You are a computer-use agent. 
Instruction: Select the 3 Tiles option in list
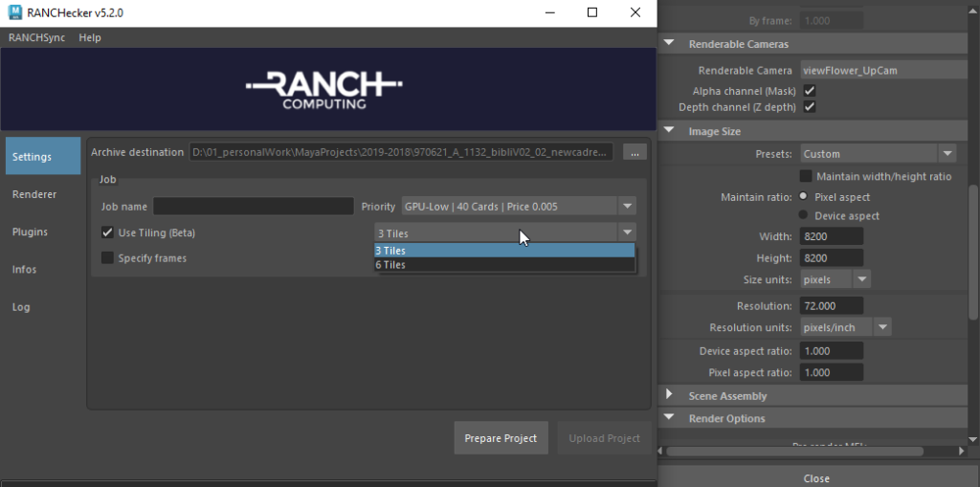click(504, 250)
